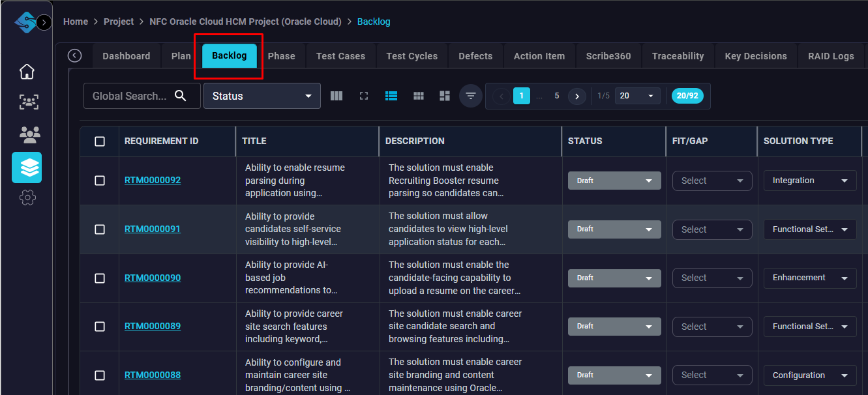Switch to the Test Cases tab
868x395 pixels.
(x=340, y=56)
